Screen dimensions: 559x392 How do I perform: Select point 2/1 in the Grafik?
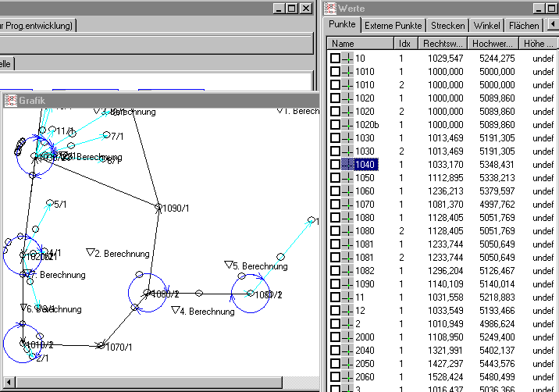click(x=32, y=355)
